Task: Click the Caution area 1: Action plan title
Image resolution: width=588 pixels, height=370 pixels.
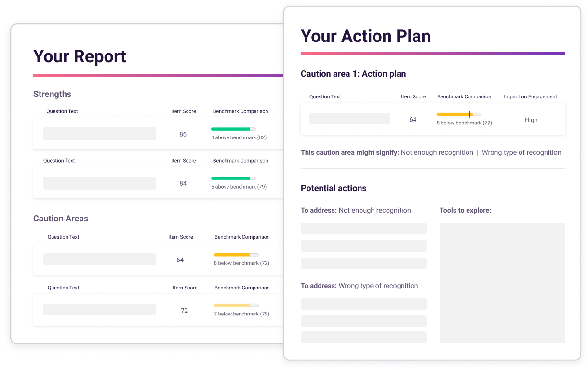Action: [x=353, y=74]
